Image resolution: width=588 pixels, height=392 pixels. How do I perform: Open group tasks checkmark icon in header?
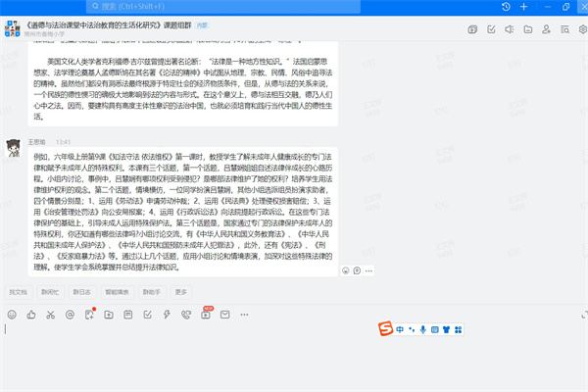(491, 29)
